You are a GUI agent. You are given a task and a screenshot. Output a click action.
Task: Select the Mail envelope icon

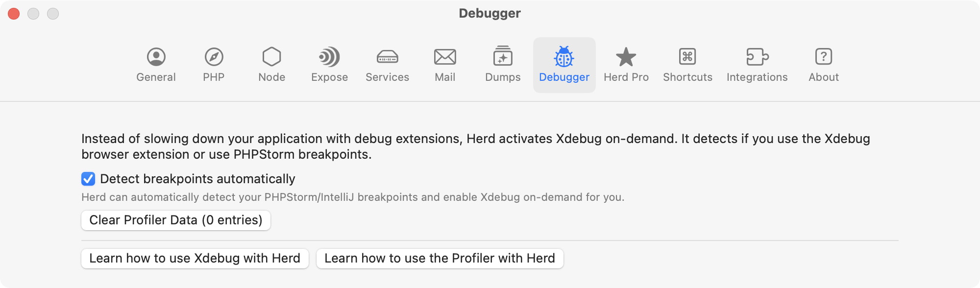pyautogui.click(x=444, y=57)
